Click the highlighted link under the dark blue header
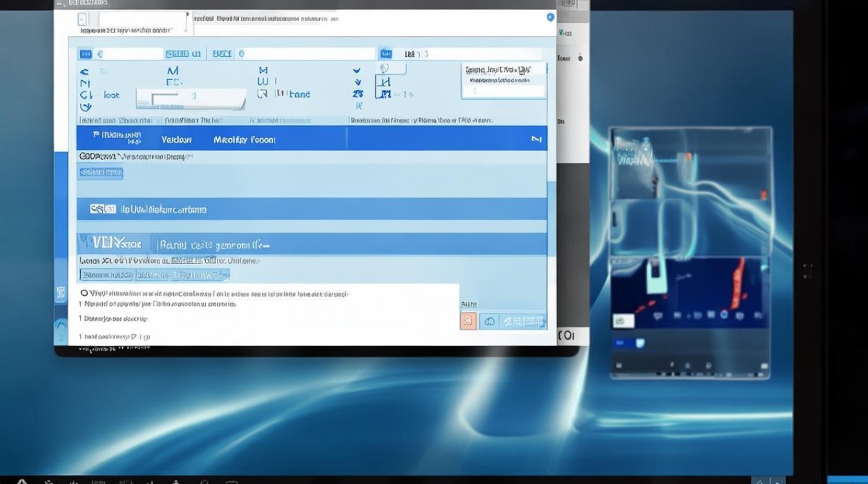Viewport: 868px width, 484px height. click(101, 172)
